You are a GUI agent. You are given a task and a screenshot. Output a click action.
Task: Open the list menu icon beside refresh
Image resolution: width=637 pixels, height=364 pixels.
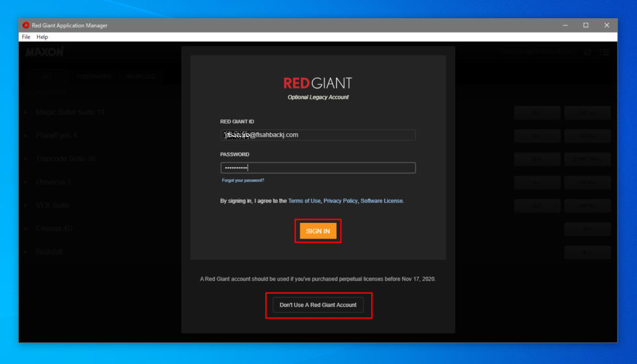point(604,52)
